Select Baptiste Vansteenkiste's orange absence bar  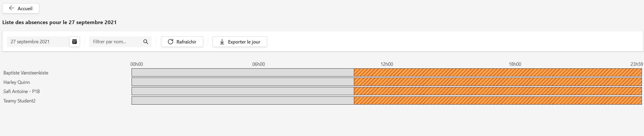[498, 73]
